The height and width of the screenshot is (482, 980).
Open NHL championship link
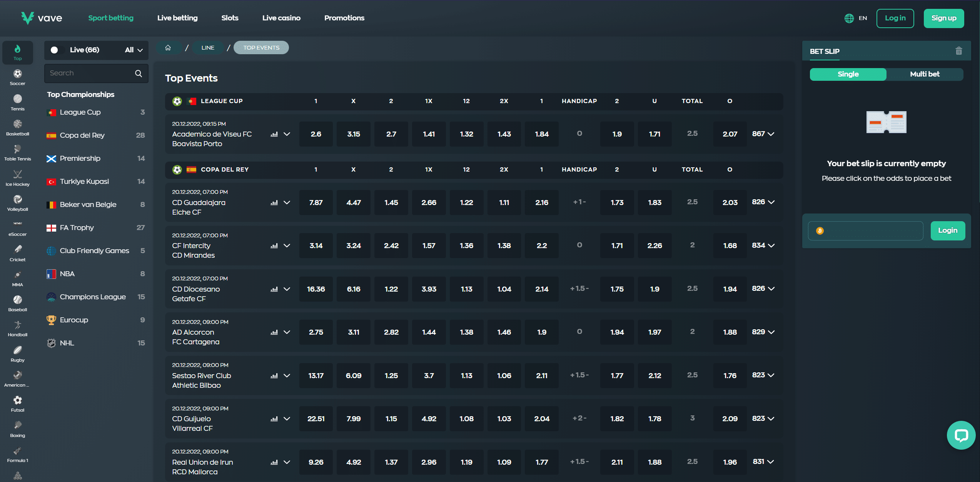[x=96, y=343]
